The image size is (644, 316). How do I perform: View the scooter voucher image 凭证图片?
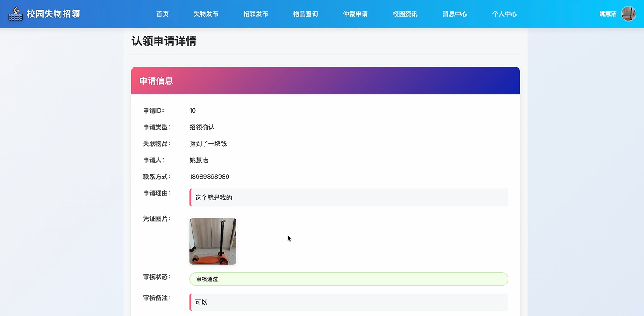[213, 241]
